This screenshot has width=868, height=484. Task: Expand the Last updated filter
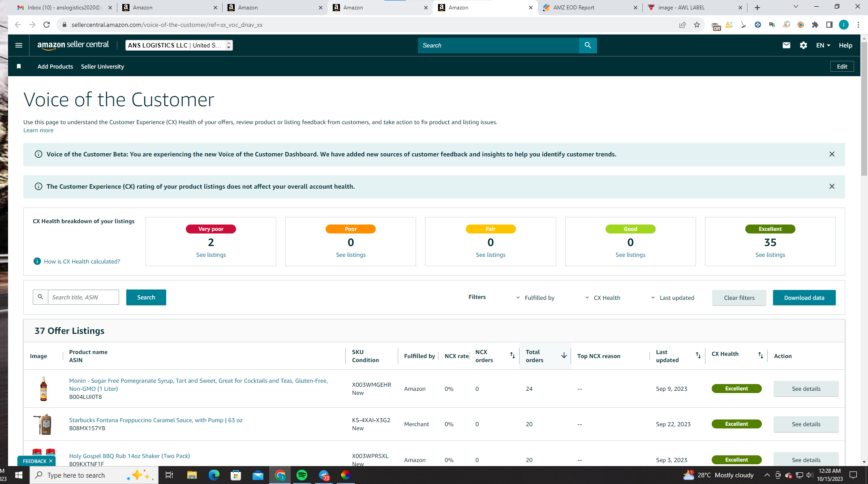click(673, 298)
